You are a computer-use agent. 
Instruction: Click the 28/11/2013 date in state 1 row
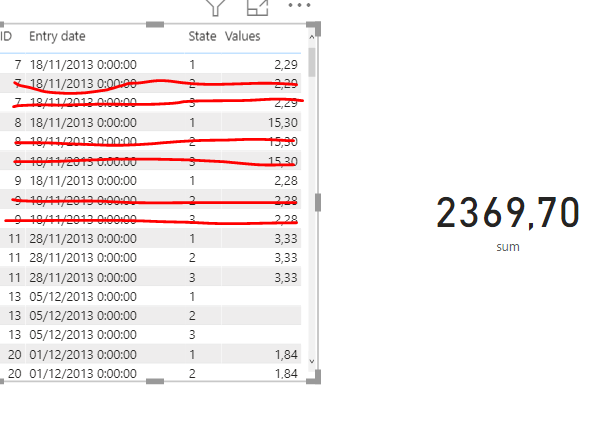(x=83, y=239)
